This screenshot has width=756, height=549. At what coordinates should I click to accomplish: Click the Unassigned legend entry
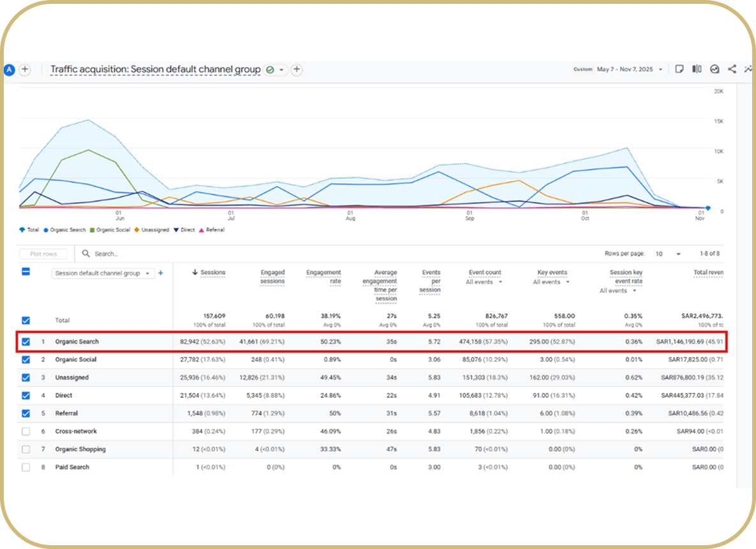(151, 230)
